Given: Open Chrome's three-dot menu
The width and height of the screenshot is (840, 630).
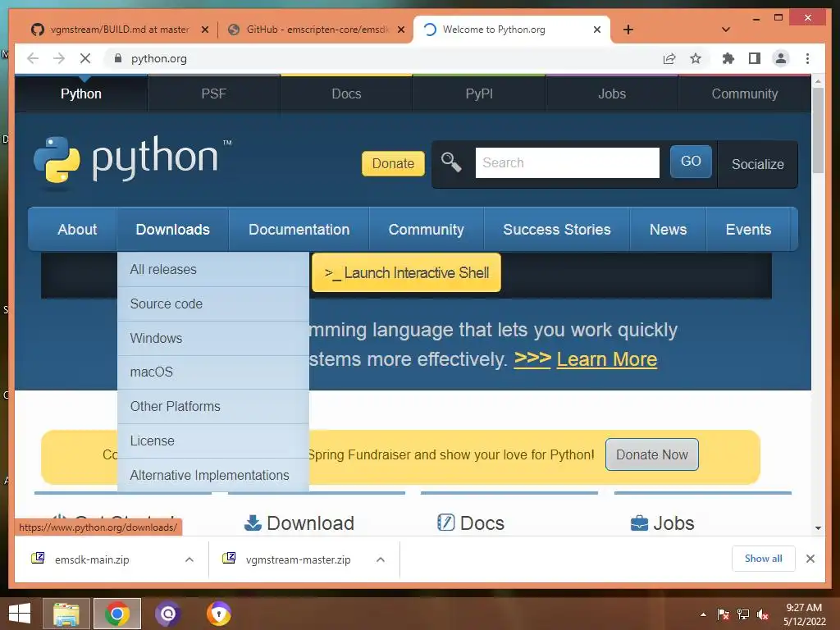Looking at the screenshot, I should click(807, 58).
